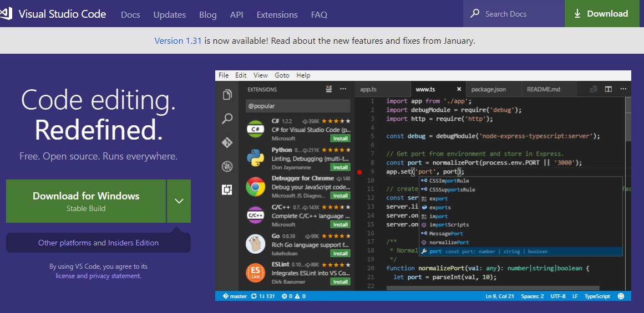Open the Edit menu in editor
Viewport: 644px width, 313px height.
tap(241, 75)
